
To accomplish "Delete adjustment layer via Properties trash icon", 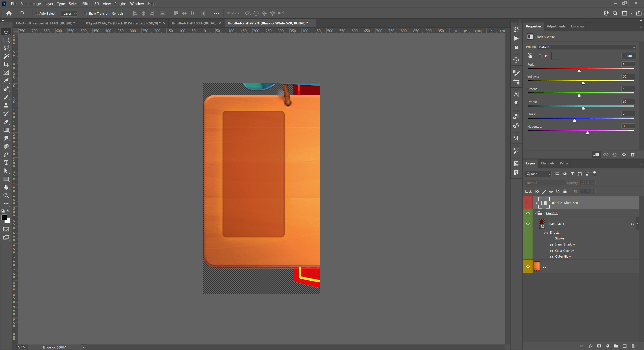I will click(x=633, y=155).
